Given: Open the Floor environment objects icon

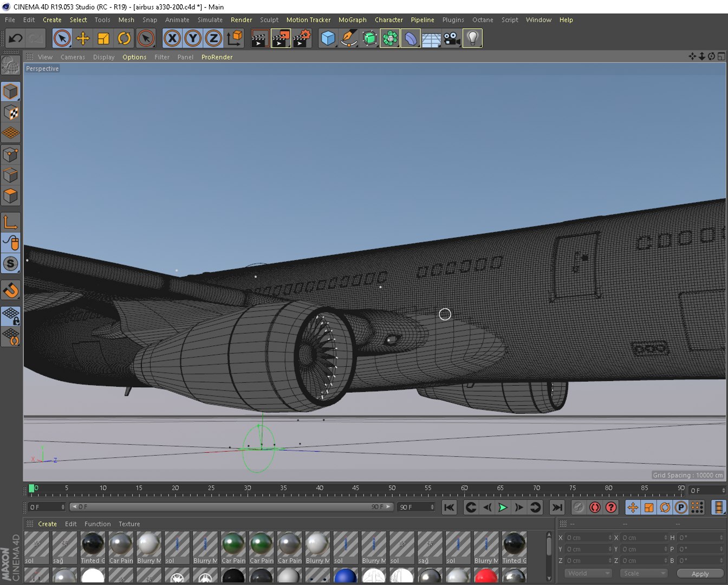Looking at the screenshot, I should click(431, 38).
